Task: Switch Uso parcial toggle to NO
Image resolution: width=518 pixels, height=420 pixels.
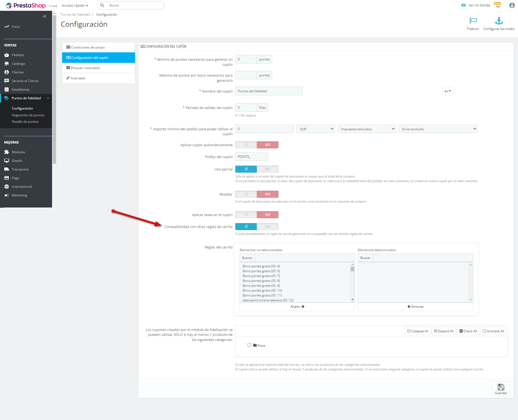Action: [267, 169]
